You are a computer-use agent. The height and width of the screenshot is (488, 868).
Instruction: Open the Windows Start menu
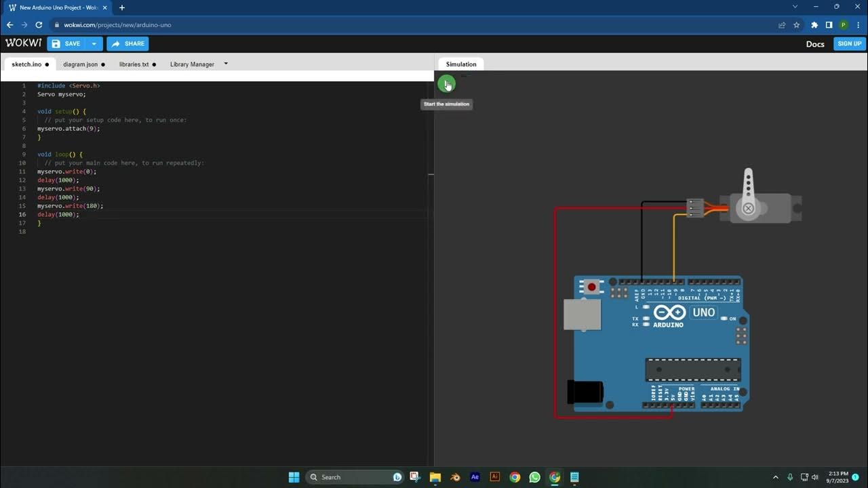[x=294, y=477]
